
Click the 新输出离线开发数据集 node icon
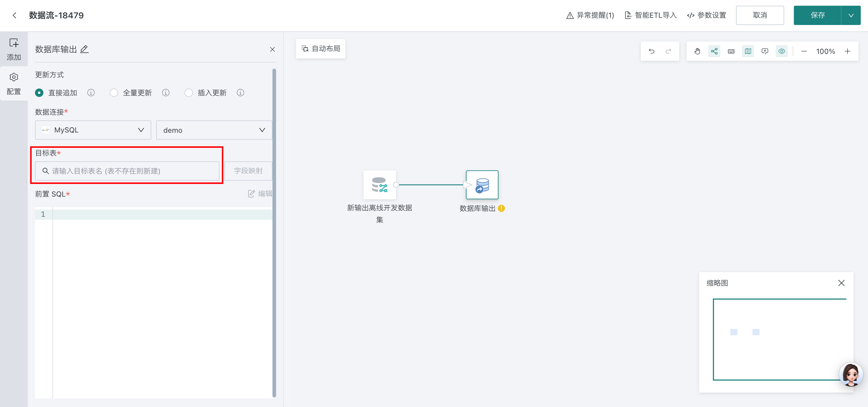(379, 185)
